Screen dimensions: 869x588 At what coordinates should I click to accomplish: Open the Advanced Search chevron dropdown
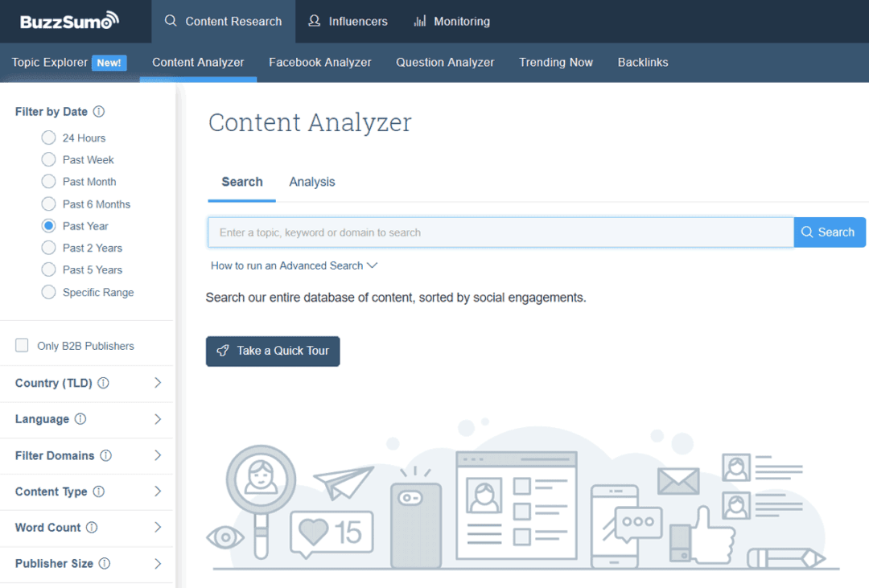pyautogui.click(x=371, y=265)
